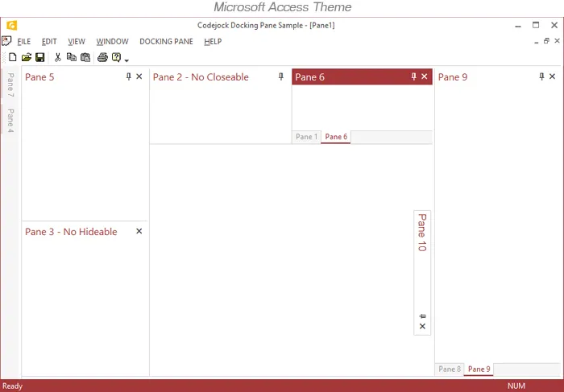Select the Pane 9 tab

[479, 369]
